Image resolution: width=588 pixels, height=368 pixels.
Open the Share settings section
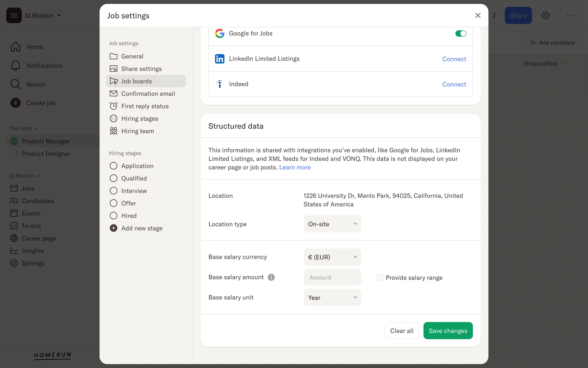pos(141,69)
